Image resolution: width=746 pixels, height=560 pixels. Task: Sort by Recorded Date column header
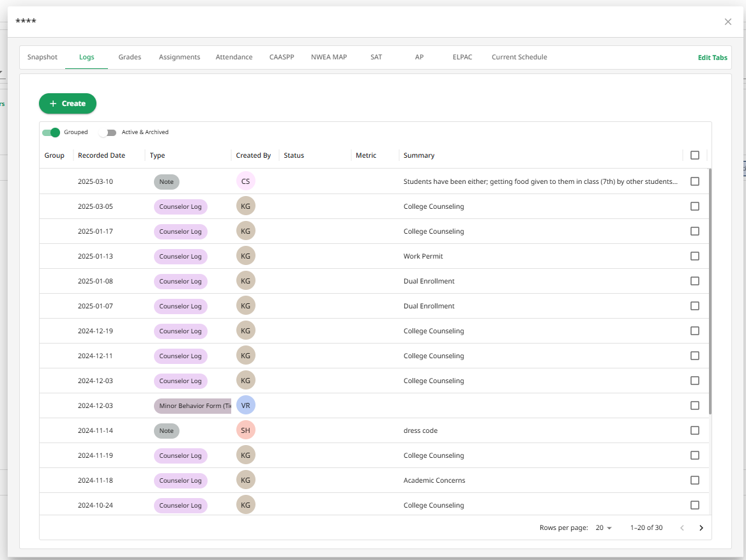102,155
